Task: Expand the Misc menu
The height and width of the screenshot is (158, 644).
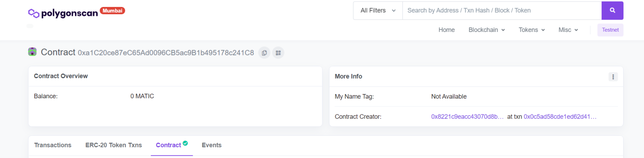Action: (x=568, y=30)
